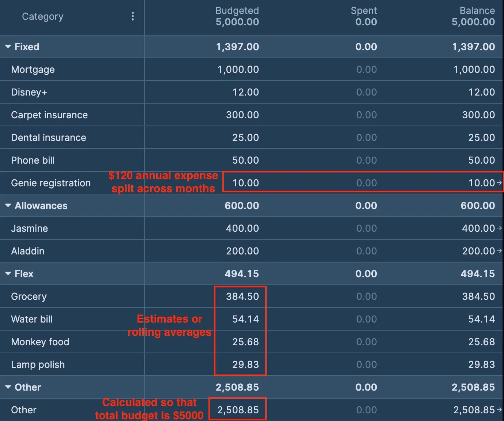Viewport: 504px width, 421px height.
Task: Select the Phone bill category name
Action: [x=33, y=160]
